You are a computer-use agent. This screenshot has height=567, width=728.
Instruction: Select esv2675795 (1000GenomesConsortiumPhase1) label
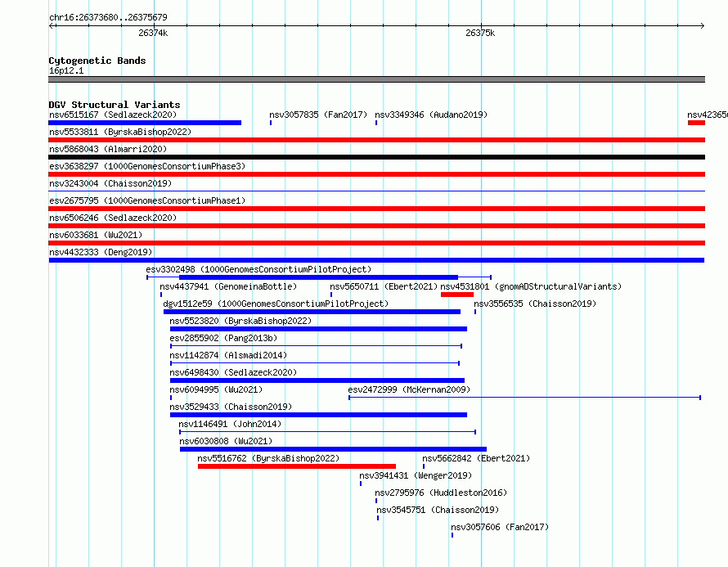(x=147, y=200)
